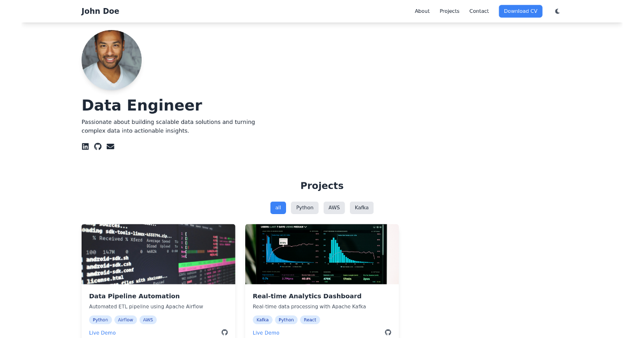Filter projects by Python
The width and height of the screenshot is (644, 338).
[304, 208]
